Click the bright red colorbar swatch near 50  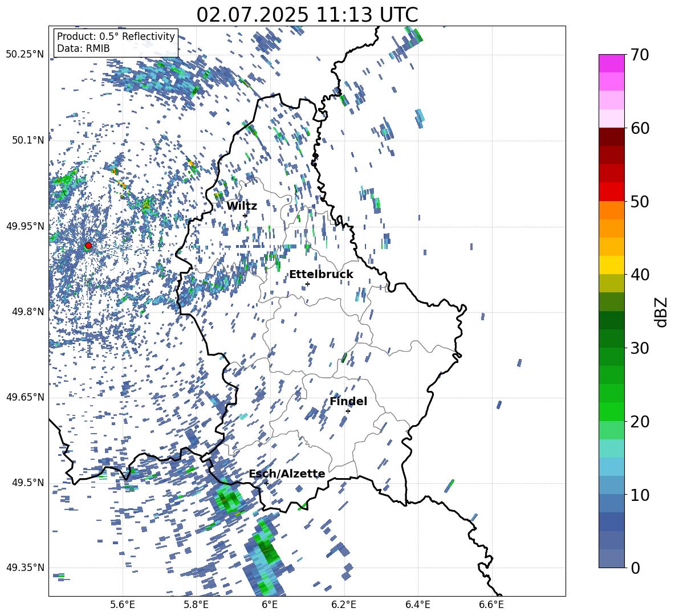612,192
